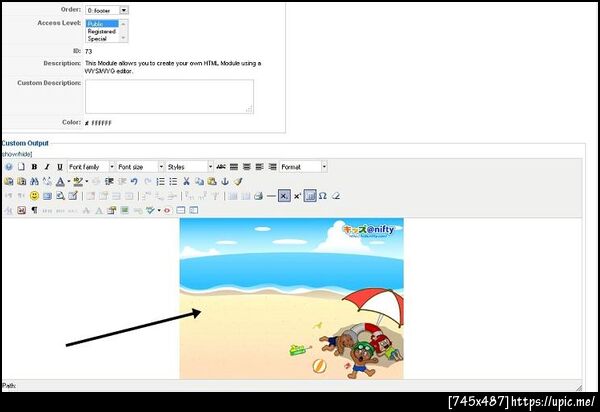Open the highlight color picker arrow
The image size is (600, 412).
coord(87,181)
